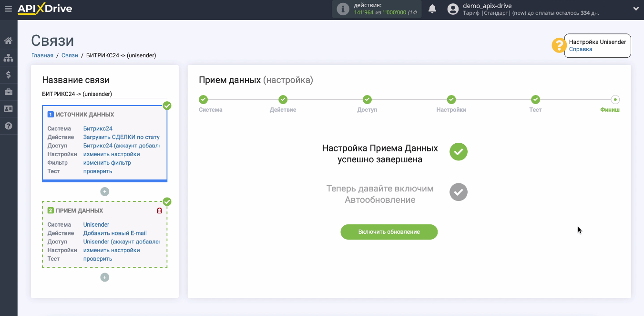Open the home icon in sidebar
This screenshot has width=644, height=316.
pyautogui.click(x=8, y=41)
